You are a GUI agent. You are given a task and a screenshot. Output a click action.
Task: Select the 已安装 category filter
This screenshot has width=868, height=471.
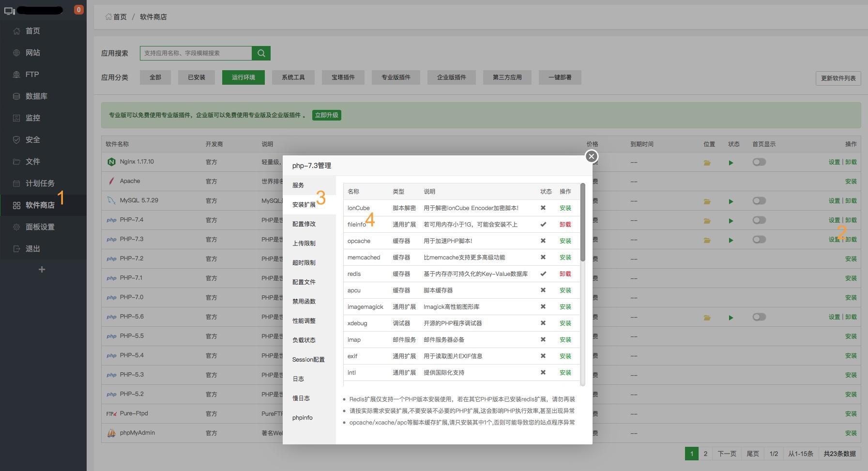pyautogui.click(x=197, y=77)
